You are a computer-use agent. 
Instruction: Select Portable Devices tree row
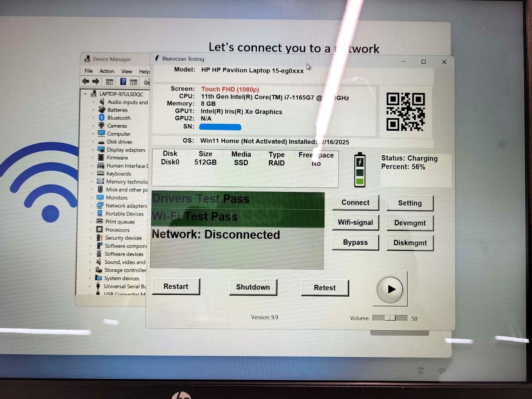click(120, 213)
